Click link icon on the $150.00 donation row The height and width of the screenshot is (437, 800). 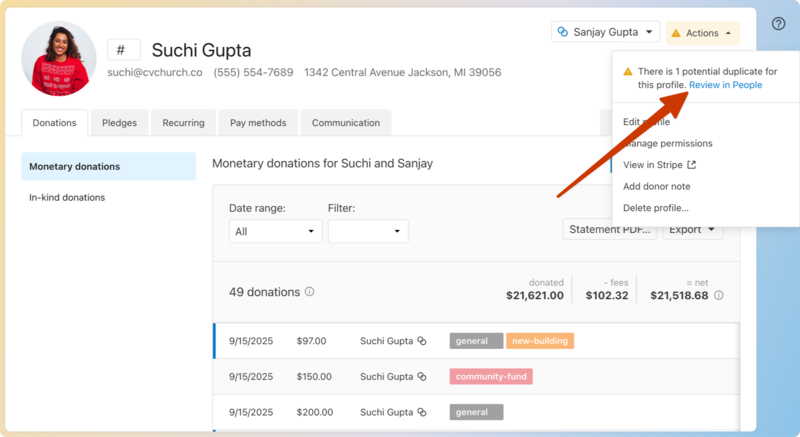click(x=422, y=377)
